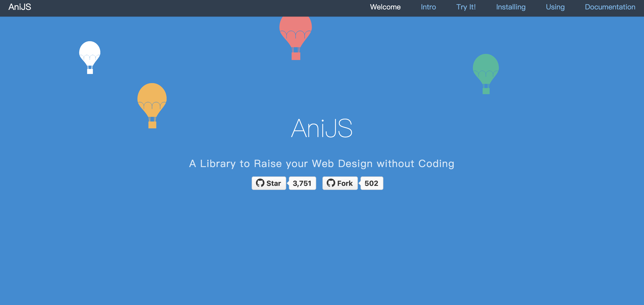Jump to the Try It! section
Viewport: 644px width, 305px height.
coord(466,7)
